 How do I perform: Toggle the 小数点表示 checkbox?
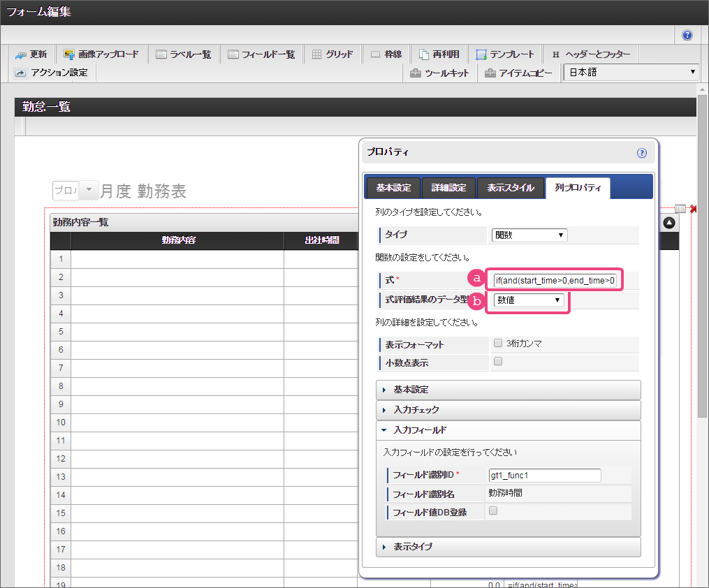click(498, 361)
